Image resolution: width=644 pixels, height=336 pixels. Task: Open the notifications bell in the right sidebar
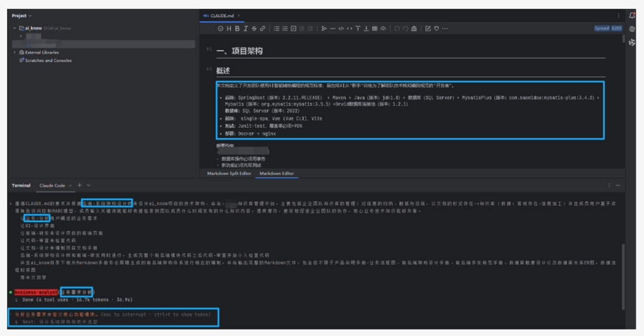[x=631, y=16]
